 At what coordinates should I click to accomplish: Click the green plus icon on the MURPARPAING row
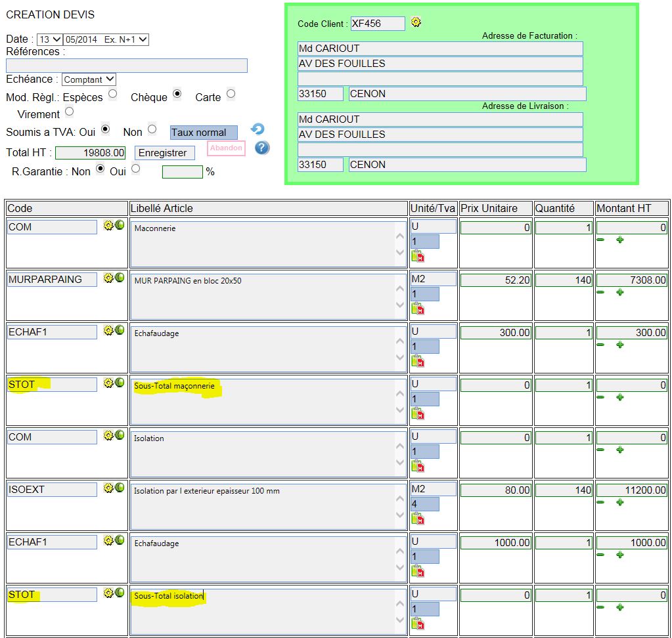tap(619, 292)
